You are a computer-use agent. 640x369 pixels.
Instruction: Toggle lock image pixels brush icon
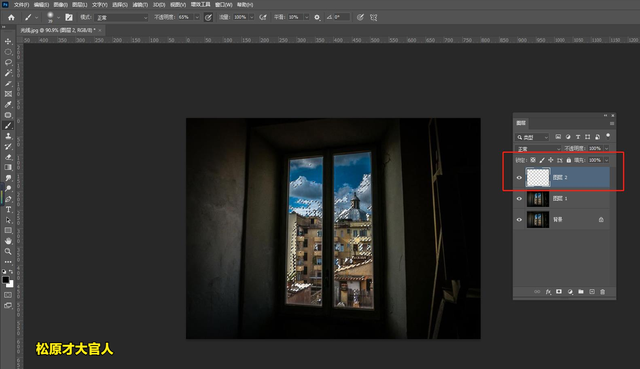tap(542, 160)
